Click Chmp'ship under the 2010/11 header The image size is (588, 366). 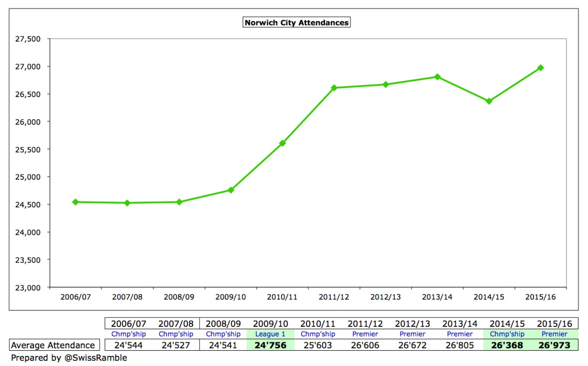318,334
